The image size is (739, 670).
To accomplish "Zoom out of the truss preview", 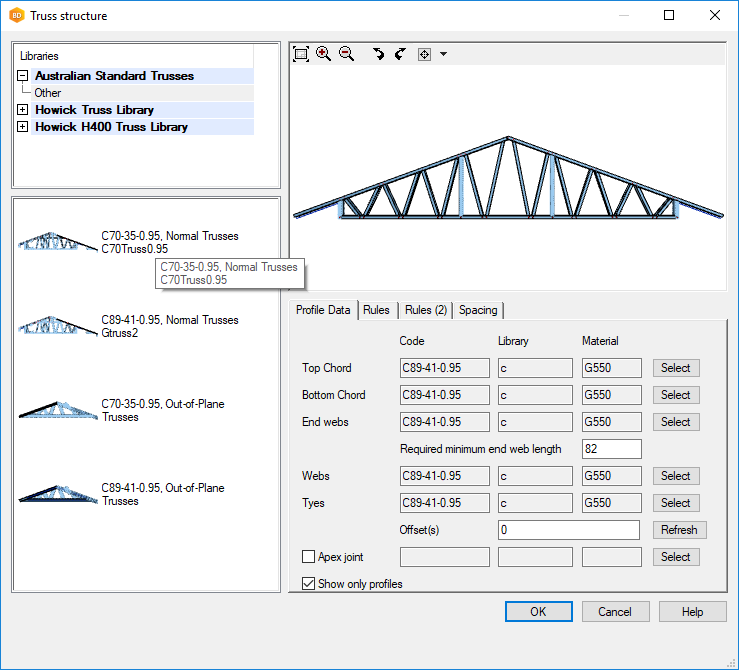I will (346, 54).
